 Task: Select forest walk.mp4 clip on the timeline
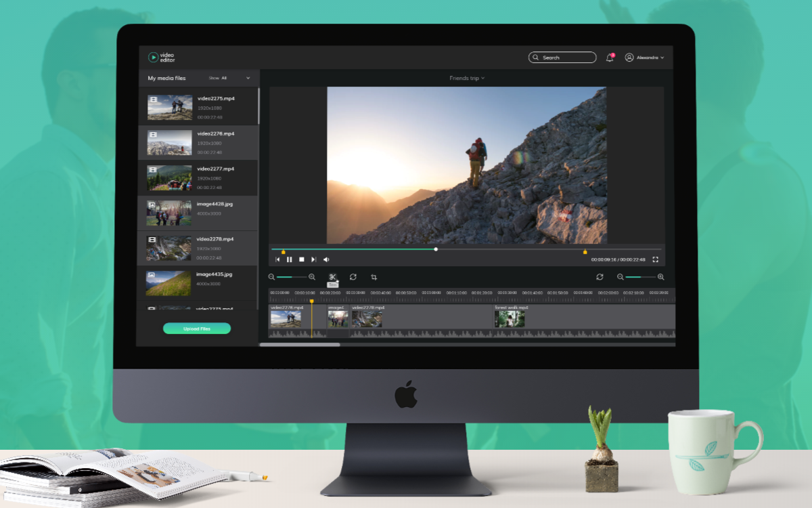click(584, 316)
